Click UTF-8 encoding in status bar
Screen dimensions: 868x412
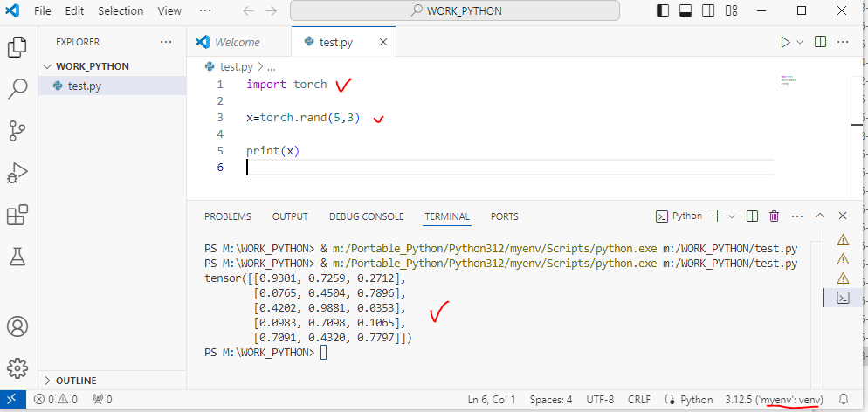click(600, 399)
